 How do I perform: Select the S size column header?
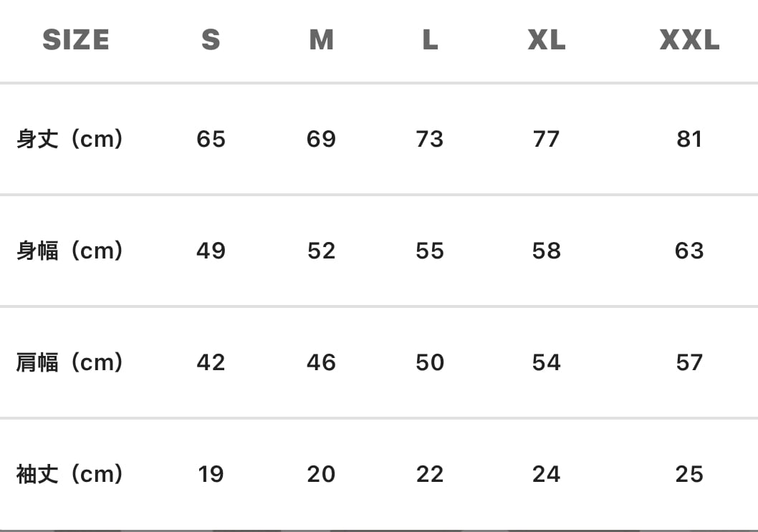pos(211,40)
